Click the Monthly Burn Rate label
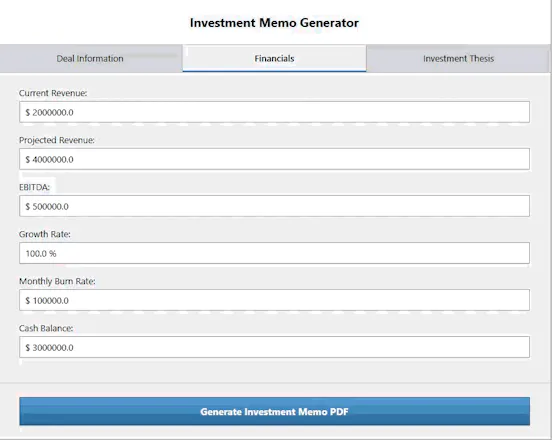Image resolution: width=552 pixels, height=440 pixels. coord(57,281)
